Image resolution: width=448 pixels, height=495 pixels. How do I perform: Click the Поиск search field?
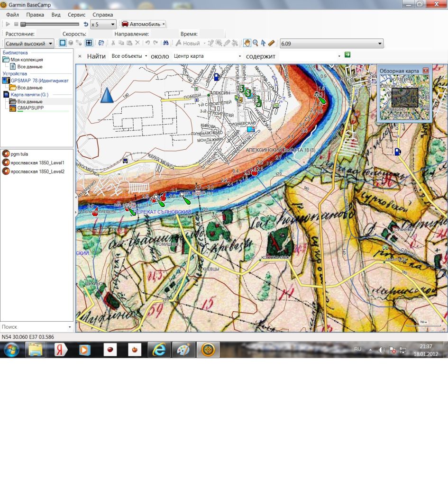click(x=33, y=327)
